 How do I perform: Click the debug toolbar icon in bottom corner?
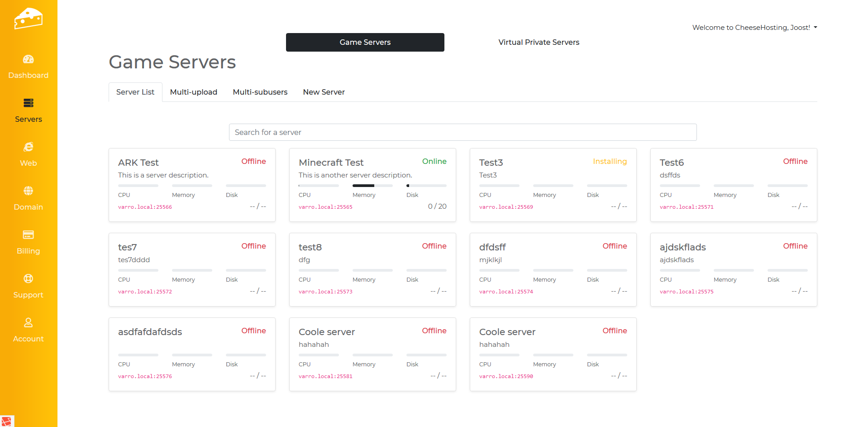[7, 421]
